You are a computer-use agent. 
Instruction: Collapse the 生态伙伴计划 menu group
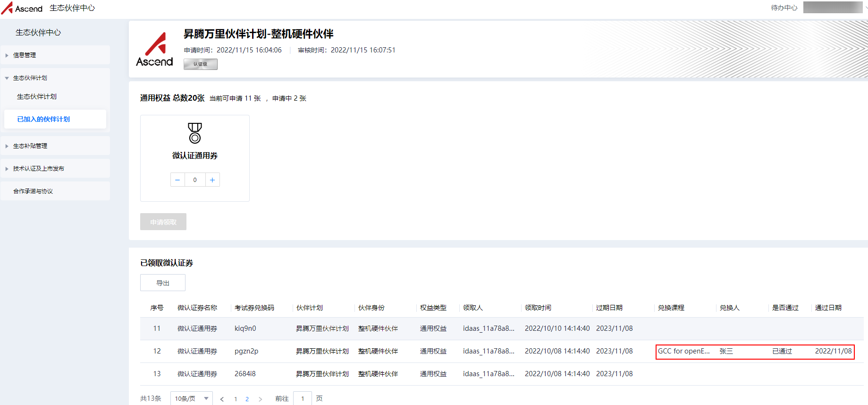55,78
